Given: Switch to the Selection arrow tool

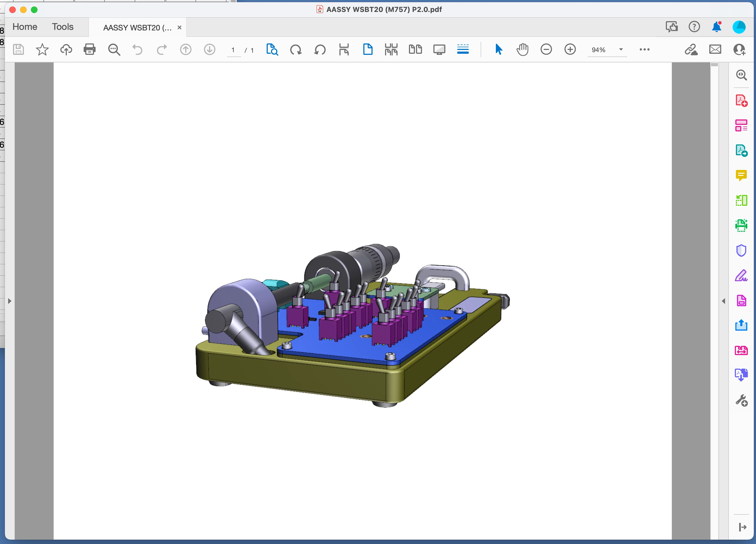Looking at the screenshot, I should pyautogui.click(x=498, y=50).
